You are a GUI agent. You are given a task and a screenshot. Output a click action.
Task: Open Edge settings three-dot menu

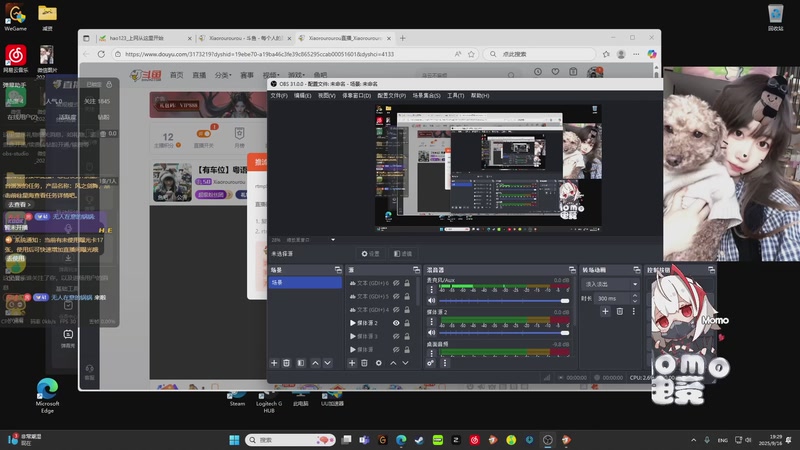[x=636, y=54]
